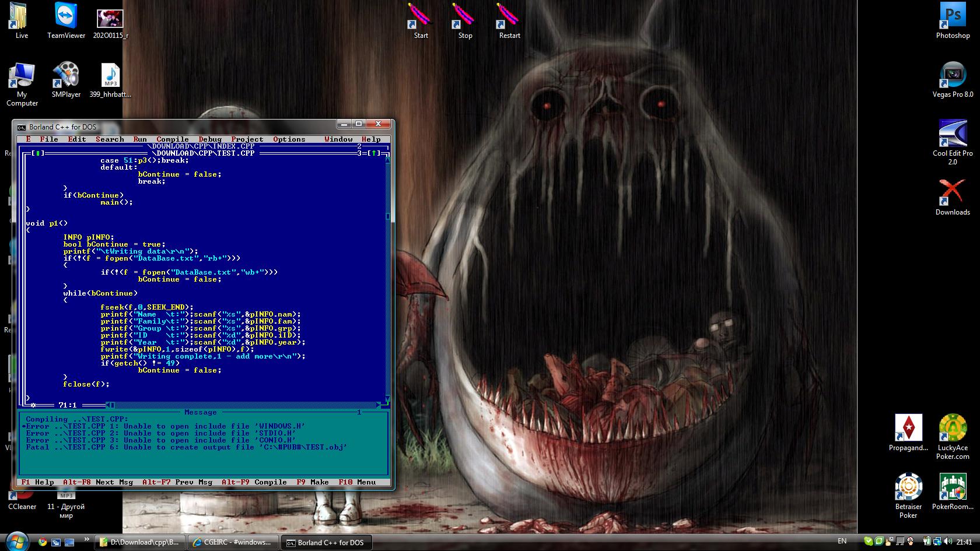Open the Propaganda desktop shortcut
This screenshot has height=551, width=980.
coord(908,433)
